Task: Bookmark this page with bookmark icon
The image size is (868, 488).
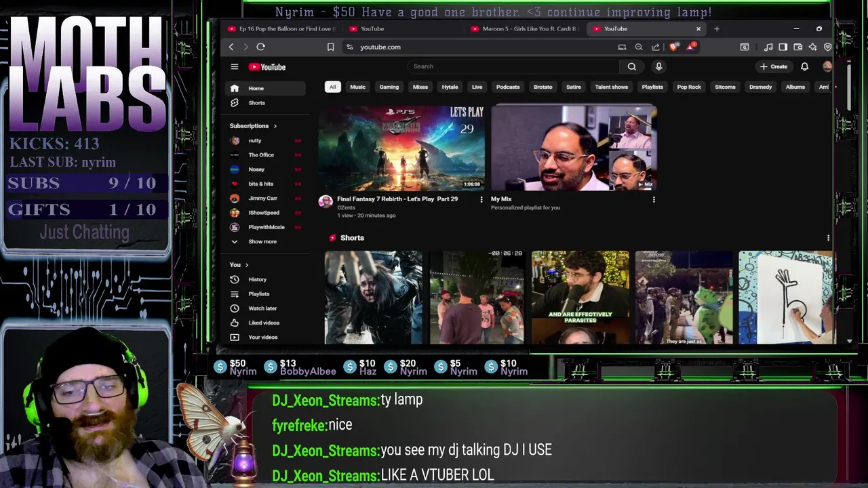Action: click(330, 47)
